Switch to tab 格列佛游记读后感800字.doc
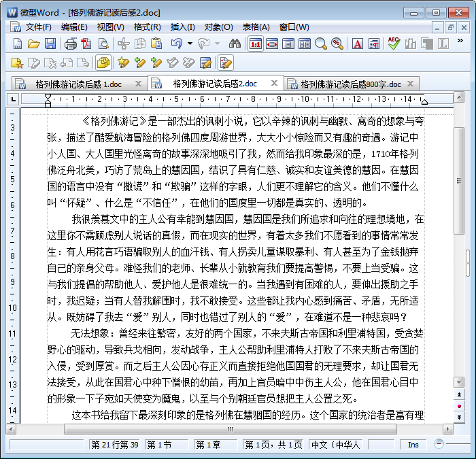This screenshot has width=476, height=459. pyautogui.click(x=351, y=84)
